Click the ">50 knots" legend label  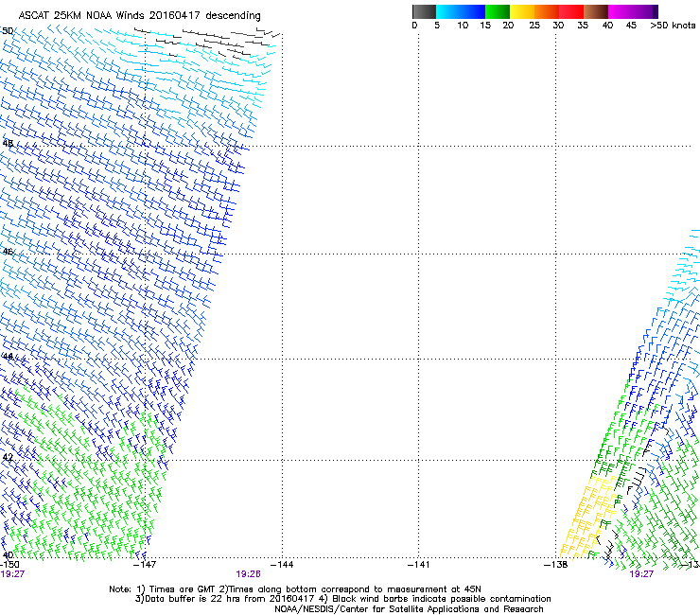coord(673,26)
